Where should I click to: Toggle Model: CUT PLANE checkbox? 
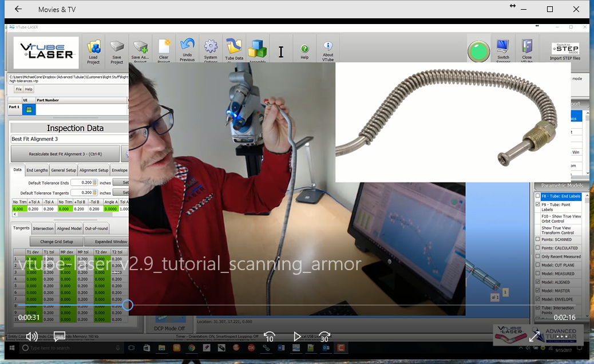coord(537,265)
